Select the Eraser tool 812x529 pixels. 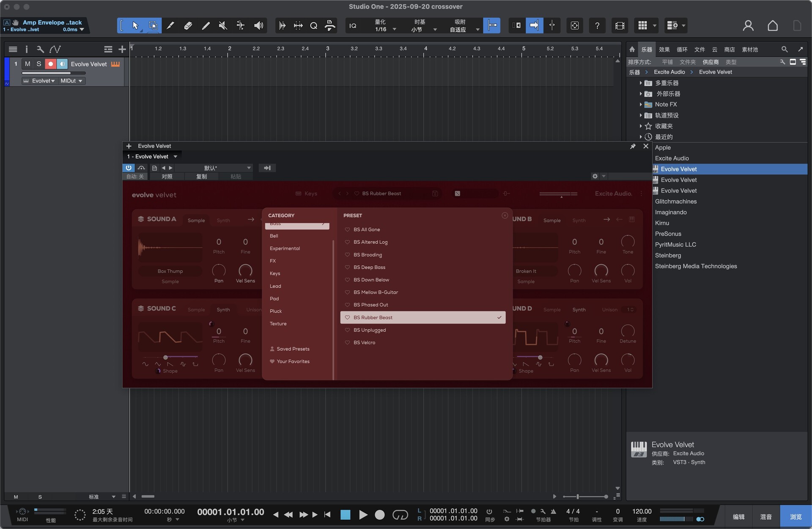(x=188, y=26)
